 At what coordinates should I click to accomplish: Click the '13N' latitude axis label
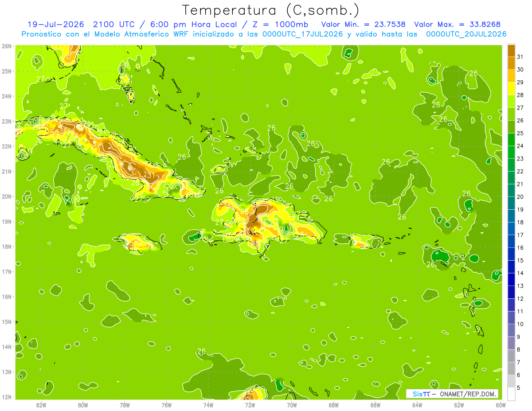[7, 372]
